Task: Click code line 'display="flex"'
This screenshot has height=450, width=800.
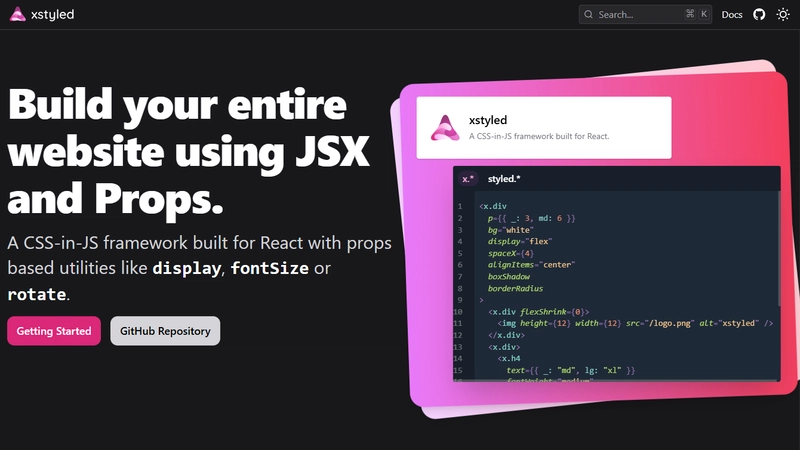Action: (x=519, y=241)
